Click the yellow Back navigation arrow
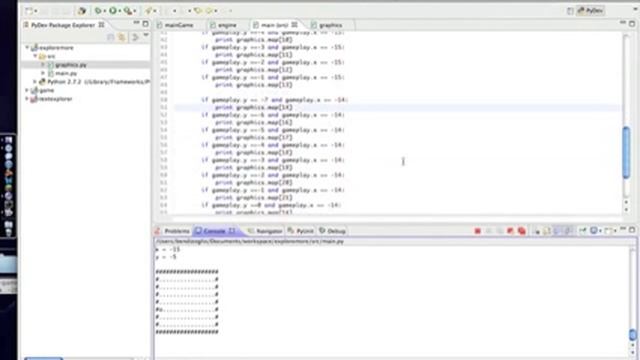640x360 pixels. (198, 11)
